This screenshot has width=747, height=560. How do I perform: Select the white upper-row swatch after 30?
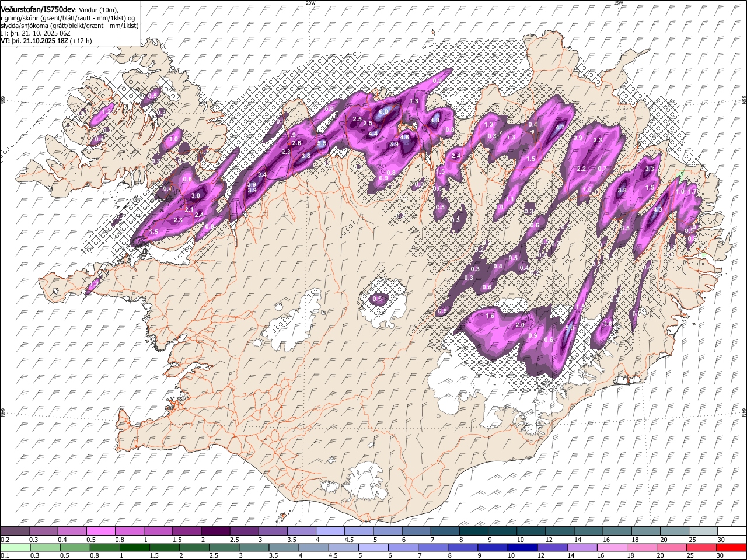pos(731,531)
